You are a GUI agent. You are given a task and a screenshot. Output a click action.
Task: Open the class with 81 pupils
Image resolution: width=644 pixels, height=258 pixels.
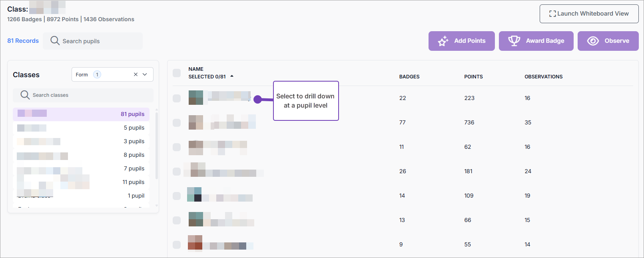point(81,114)
